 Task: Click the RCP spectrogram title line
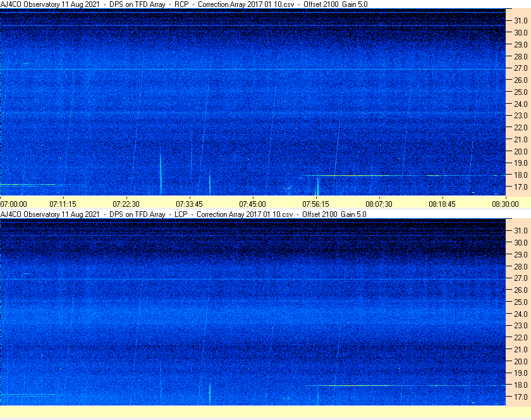(x=184, y=4)
